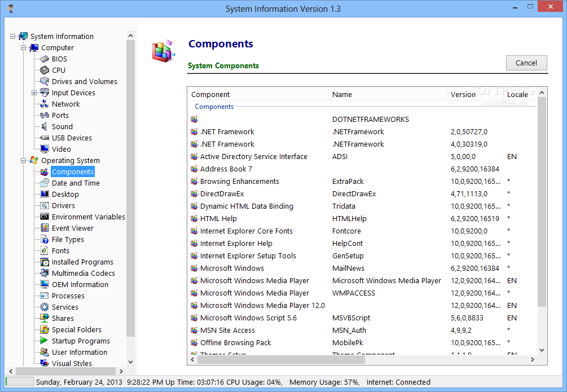
Task: Click Environment Variables console icon
Action: coord(45,217)
